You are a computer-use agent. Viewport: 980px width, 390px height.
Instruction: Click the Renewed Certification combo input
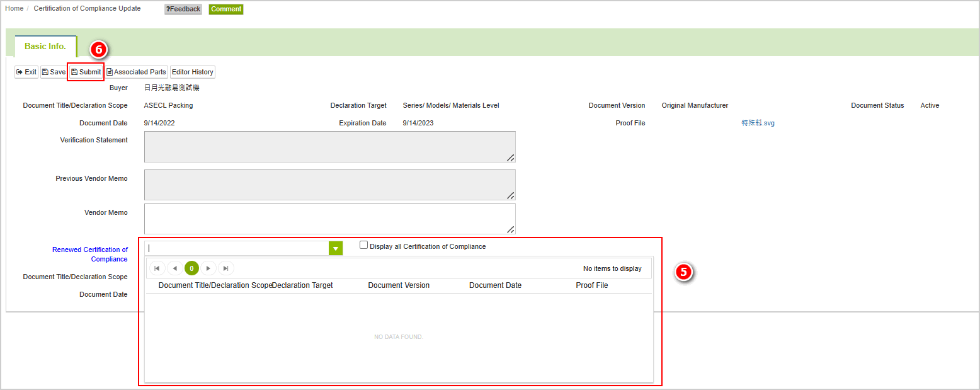(237, 248)
